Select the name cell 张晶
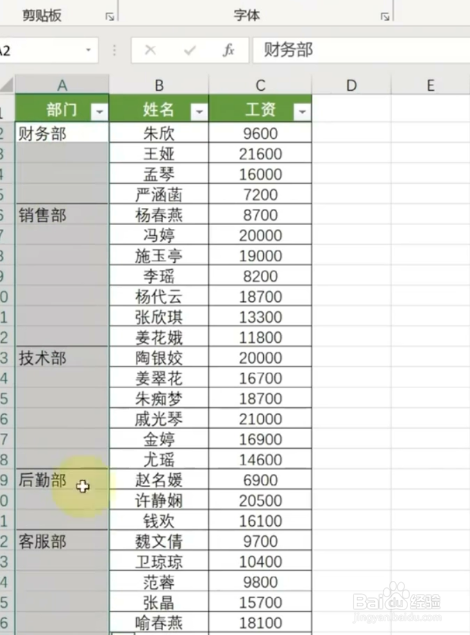Screen dimensions: 470x635 click(159, 601)
